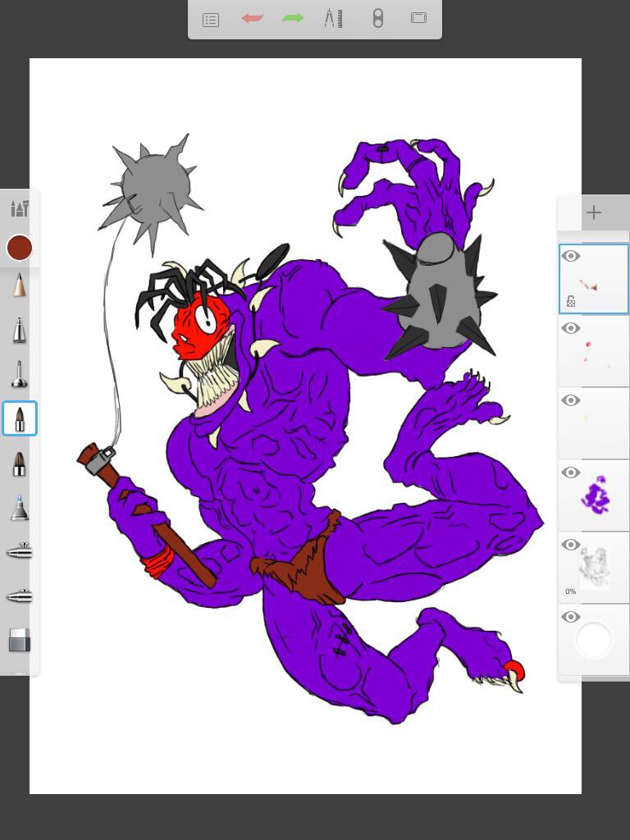
Task: Hide the 0% sketch layer
Action: click(x=571, y=545)
